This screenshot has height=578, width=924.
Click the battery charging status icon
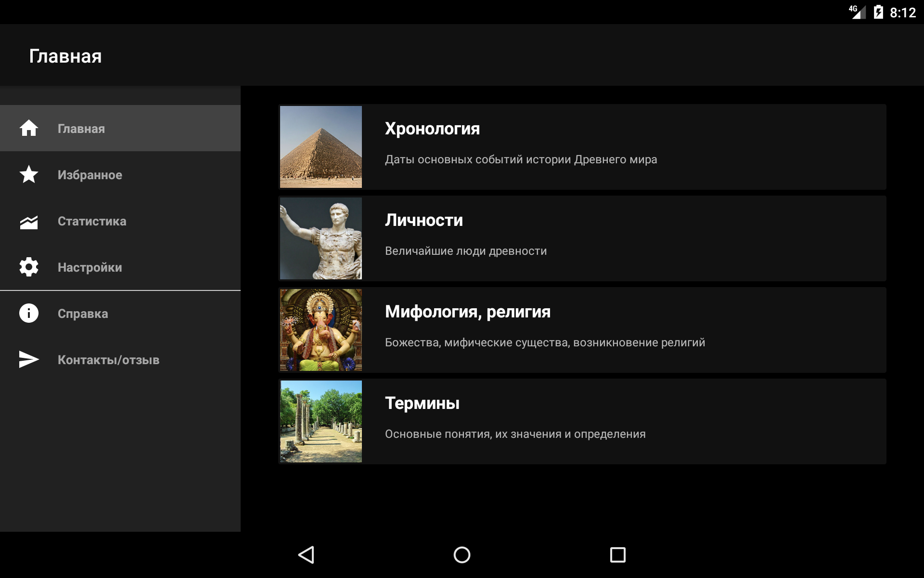(878, 12)
